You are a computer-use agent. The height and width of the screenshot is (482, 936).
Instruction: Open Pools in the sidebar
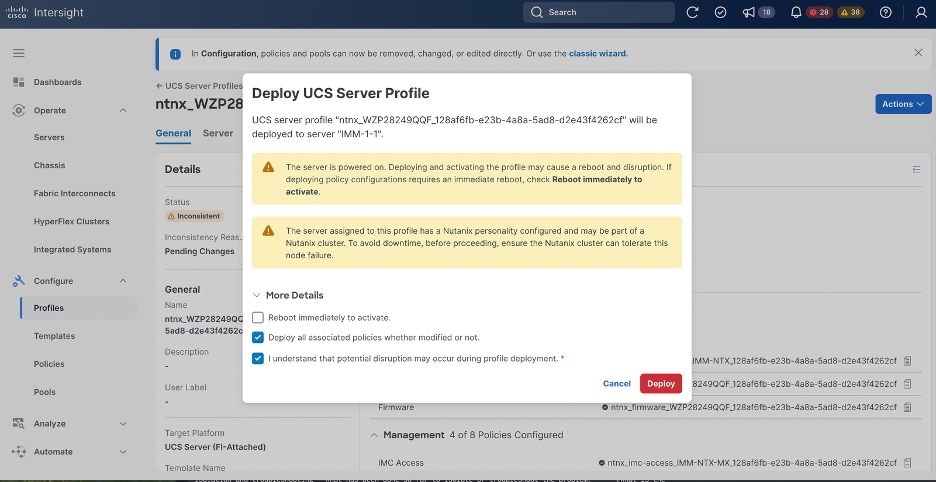(45, 392)
